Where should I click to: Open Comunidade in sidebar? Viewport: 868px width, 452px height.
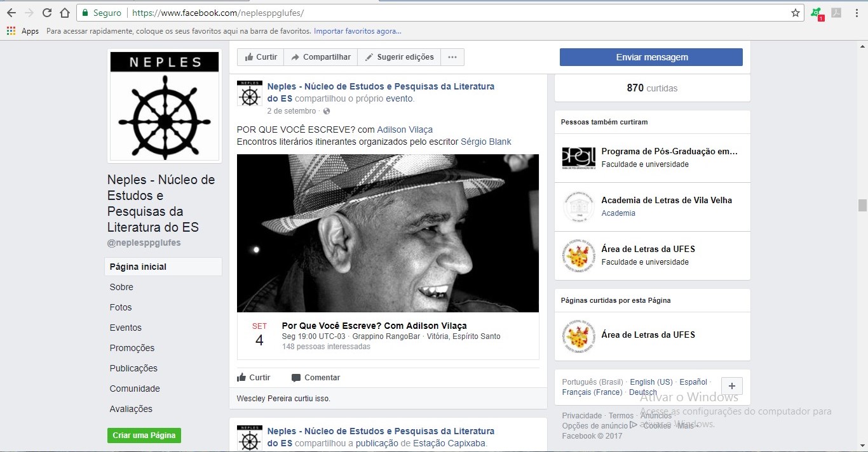pyautogui.click(x=135, y=389)
